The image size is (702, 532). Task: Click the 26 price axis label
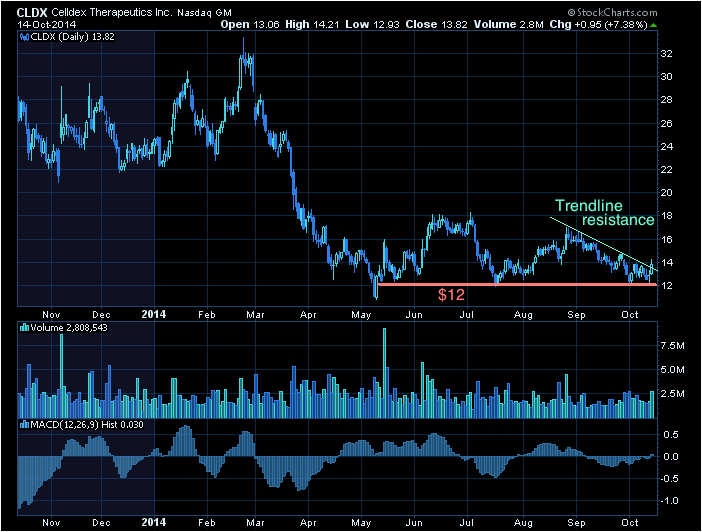pyautogui.click(x=667, y=123)
